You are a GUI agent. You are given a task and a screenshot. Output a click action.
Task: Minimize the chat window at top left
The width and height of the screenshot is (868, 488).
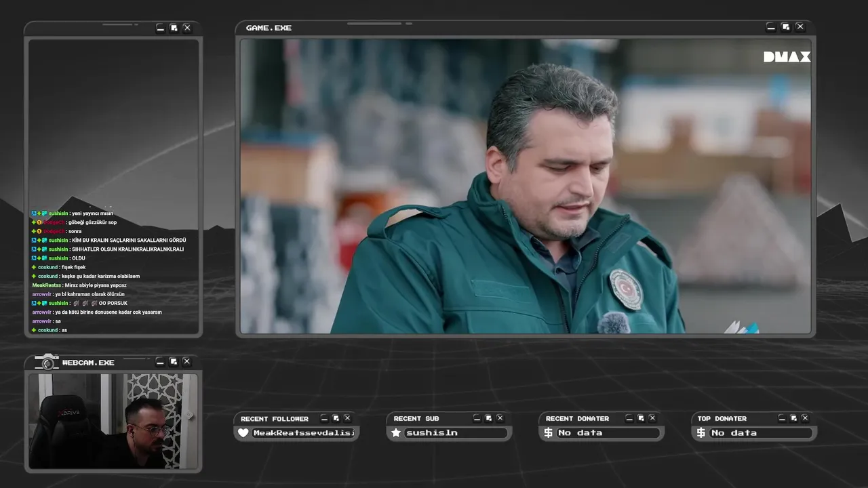[x=160, y=28]
